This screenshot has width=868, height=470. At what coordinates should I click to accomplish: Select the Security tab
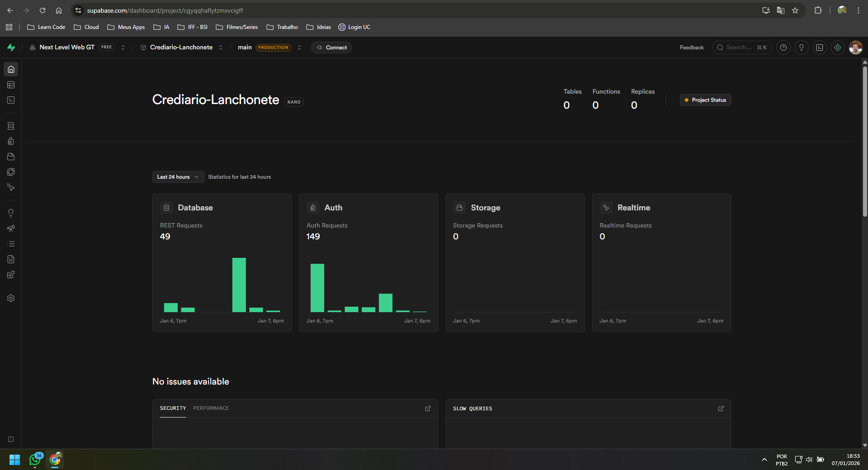(173, 408)
